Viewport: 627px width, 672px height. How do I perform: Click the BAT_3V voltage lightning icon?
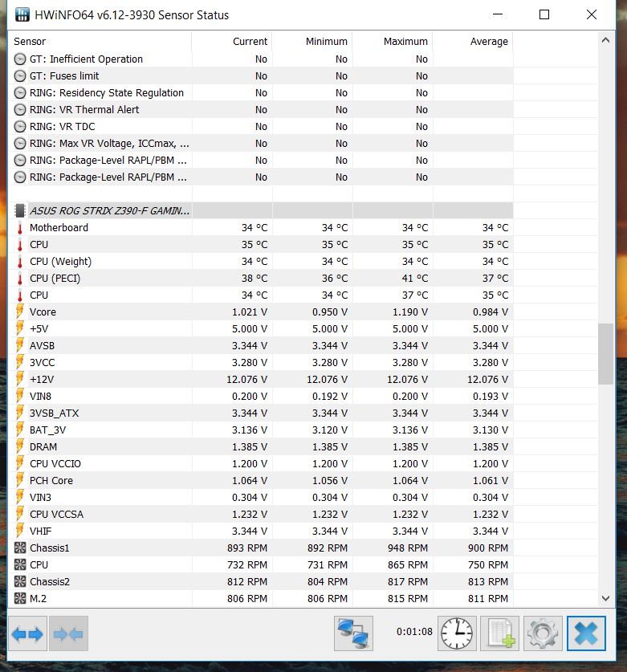[x=20, y=430]
